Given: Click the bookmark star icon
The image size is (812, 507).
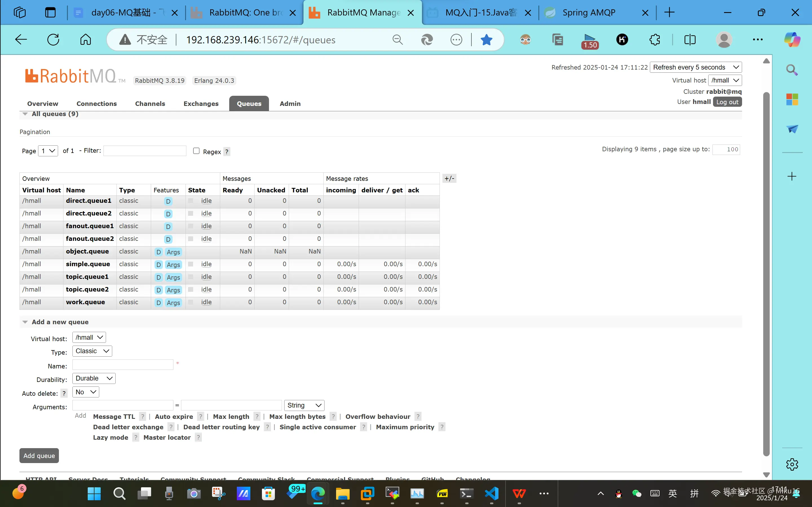Looking at the screenshot, I should point(486,39).
